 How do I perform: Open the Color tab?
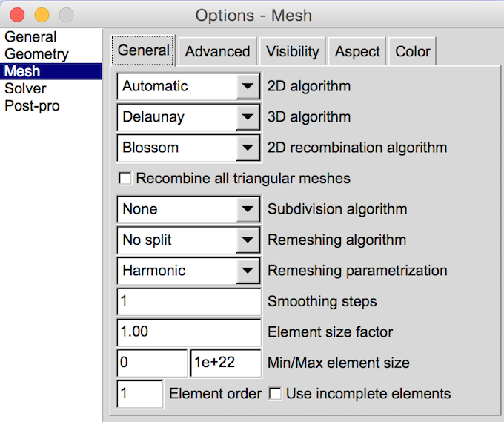point(413,51)
